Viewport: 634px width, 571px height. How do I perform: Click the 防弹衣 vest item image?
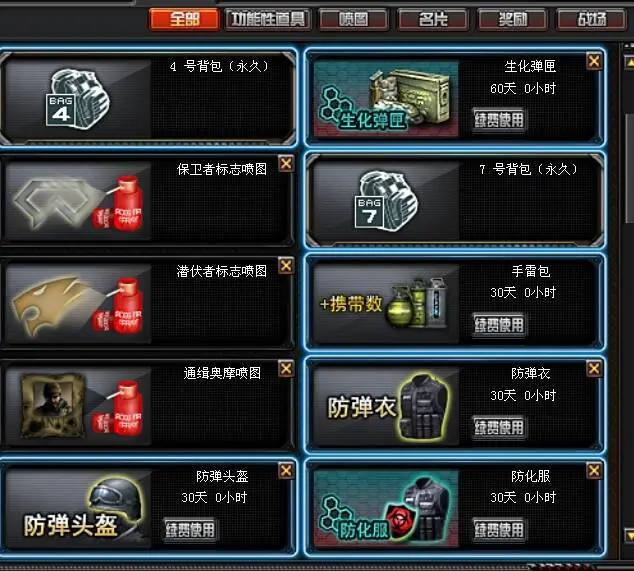coord(387,406)
